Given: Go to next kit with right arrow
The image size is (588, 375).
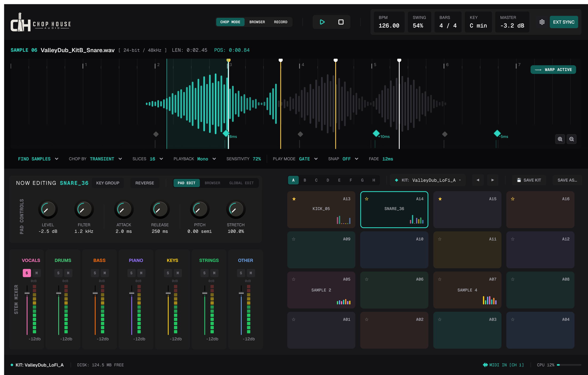Looking at the screenshot, I should (493, 180).
